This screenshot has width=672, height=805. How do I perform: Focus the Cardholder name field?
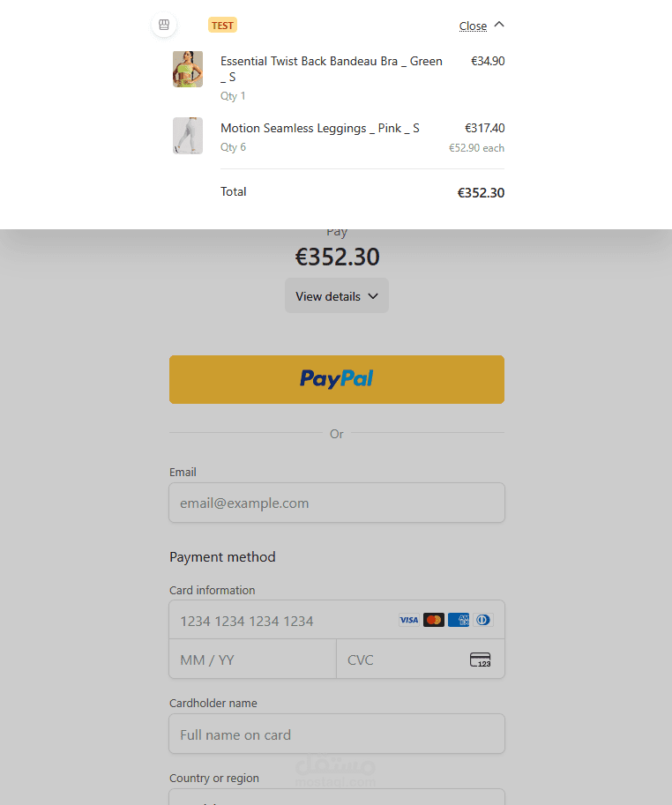coord(336,734)
